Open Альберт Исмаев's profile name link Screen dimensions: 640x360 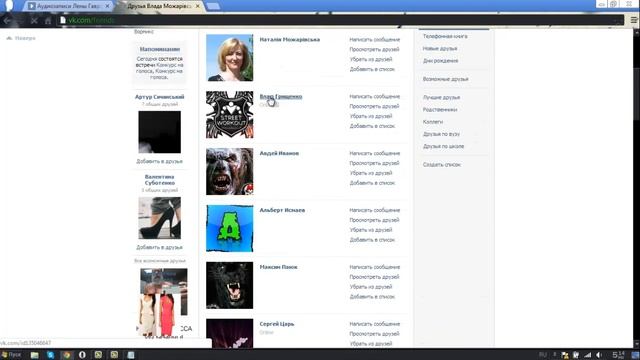[x=282, y=210]
